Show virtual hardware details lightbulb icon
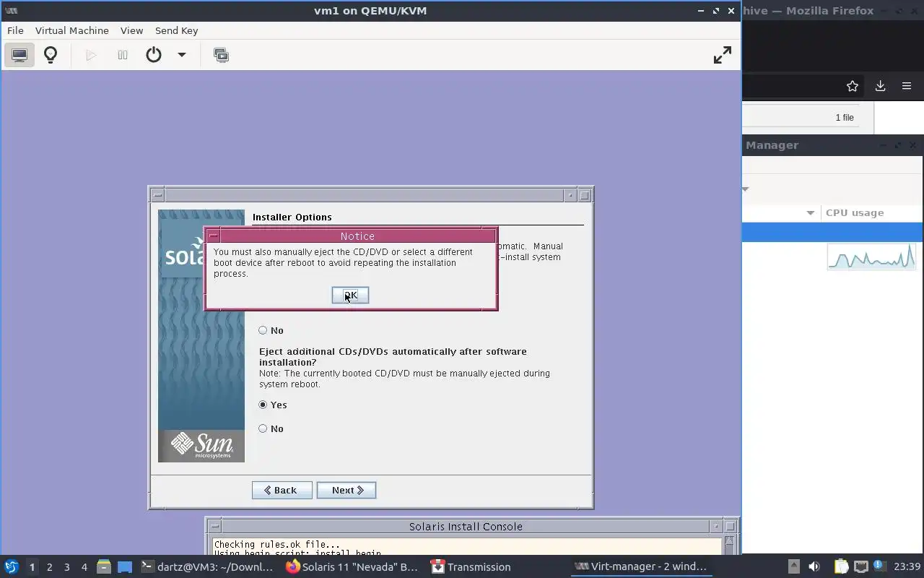Image resolution: width=924 pixels, height=578 pixels. pos(51,55)
